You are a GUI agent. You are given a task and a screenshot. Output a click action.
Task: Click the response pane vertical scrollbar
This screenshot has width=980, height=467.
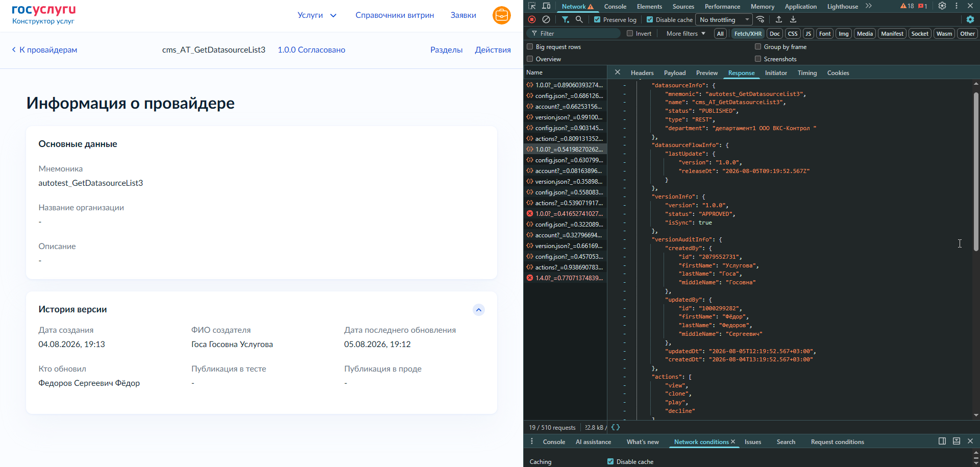(x=976, y=171)
